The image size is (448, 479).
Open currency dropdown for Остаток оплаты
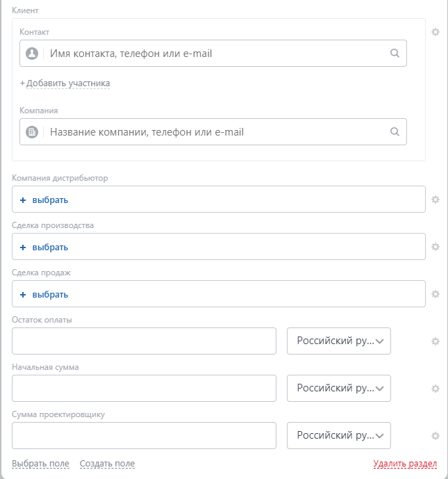coord(339,341)
